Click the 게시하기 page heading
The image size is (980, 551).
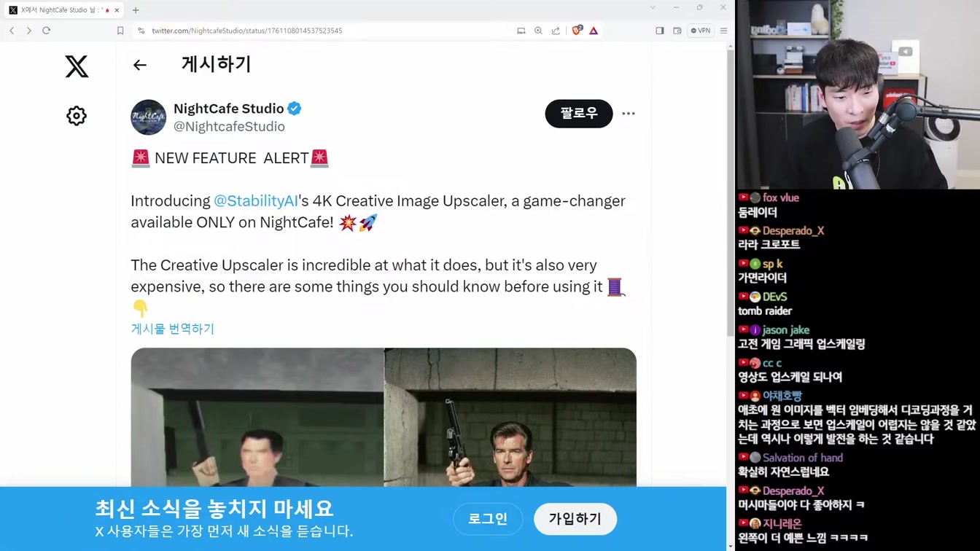(x=216, y=64)
